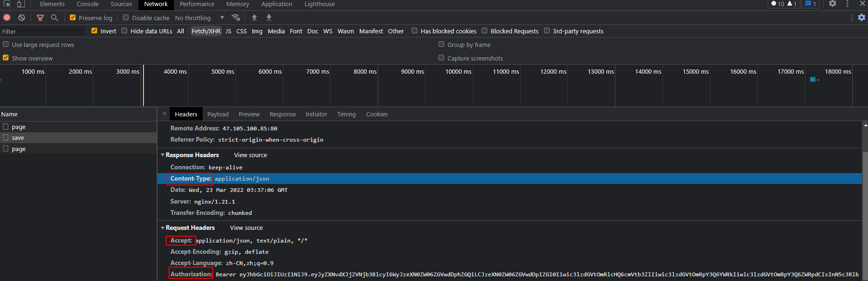Toggle the Invert filter checkbox
868x281 pixels.
94,30
